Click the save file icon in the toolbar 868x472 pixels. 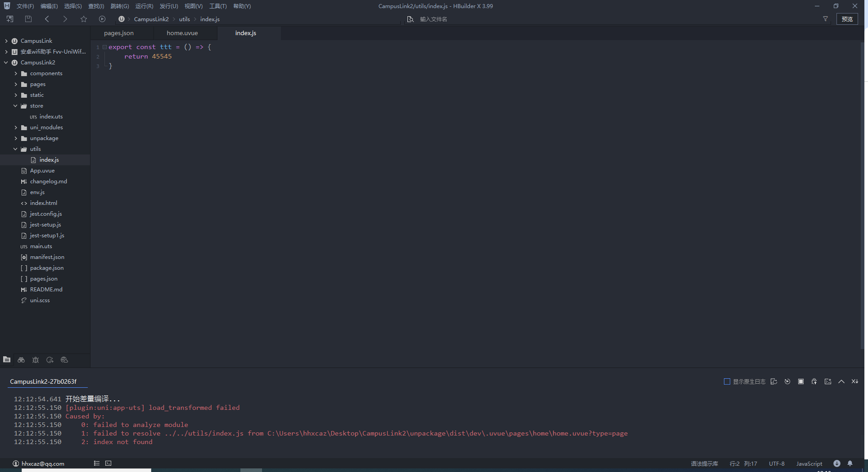(x=28, y=19)
